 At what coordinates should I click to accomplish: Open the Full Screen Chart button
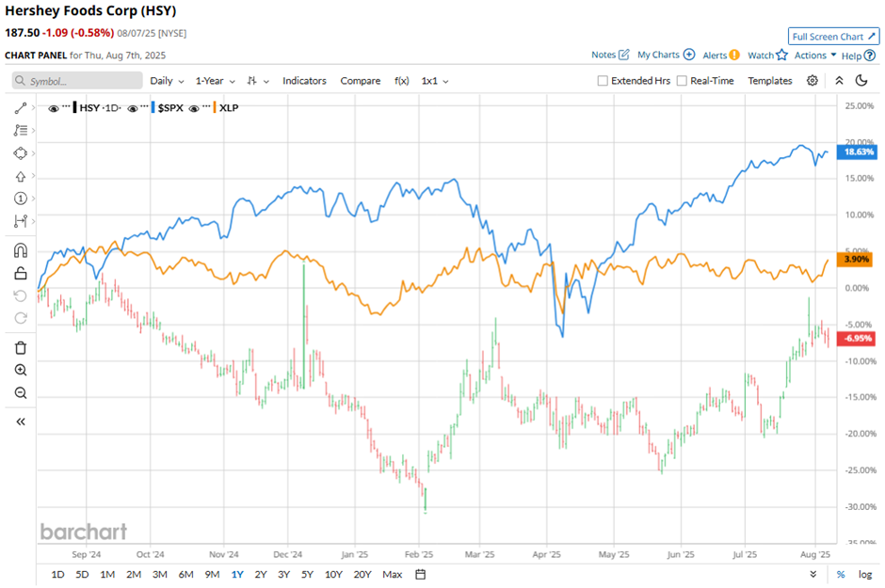tap(833, 36)
